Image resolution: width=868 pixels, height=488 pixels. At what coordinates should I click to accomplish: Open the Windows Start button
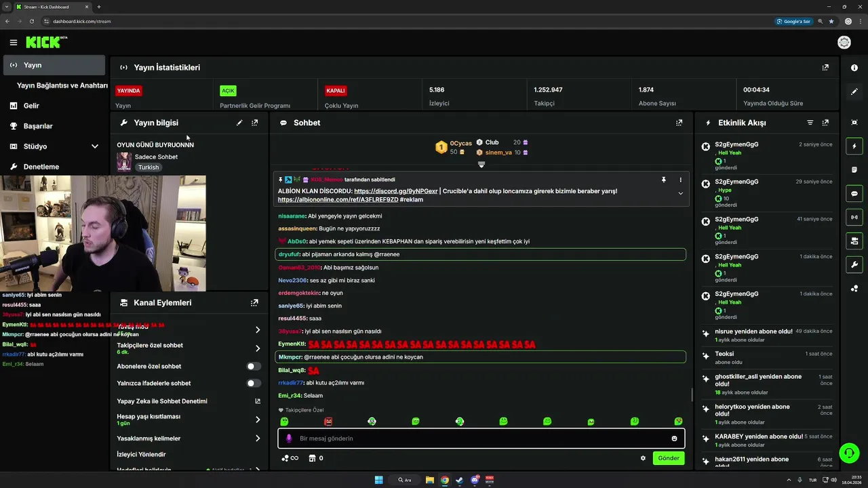click(x=379, y=480)
